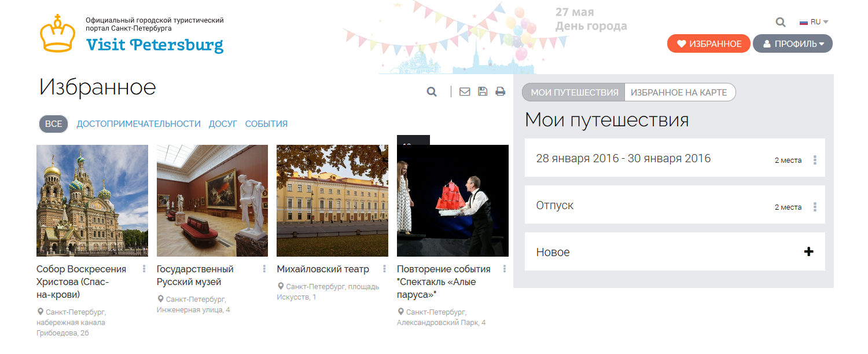Filter by ДОСУГ
Screen dimensions: 868x354
coord(223,124)
